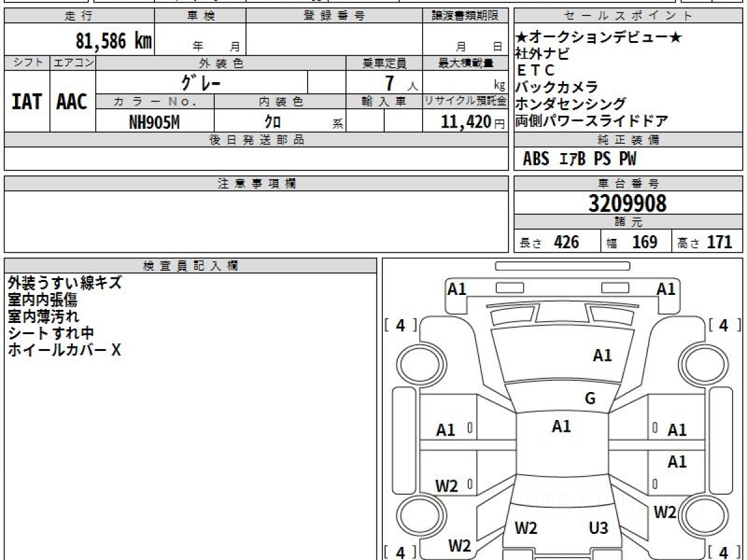747x560 pixels.
Task: Click the グレー exterior color value
Action: pyautogui.click(x=201, y=82)
